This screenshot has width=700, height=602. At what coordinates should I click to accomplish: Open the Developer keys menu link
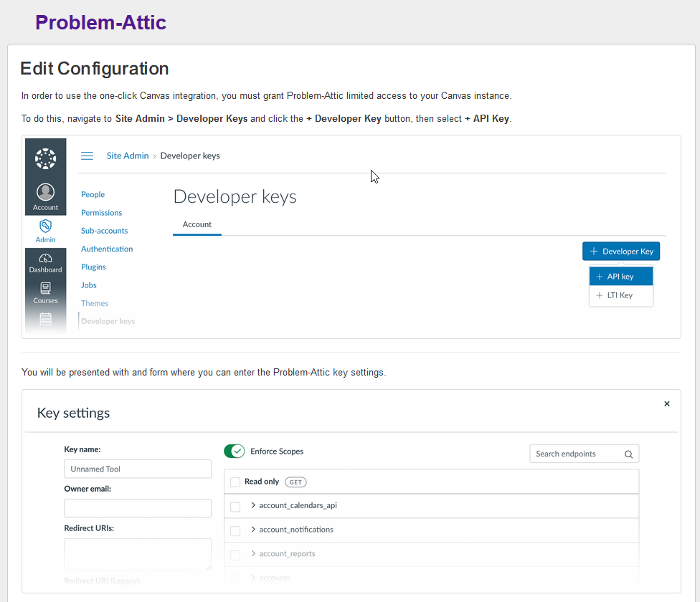(x=108, y=321)
